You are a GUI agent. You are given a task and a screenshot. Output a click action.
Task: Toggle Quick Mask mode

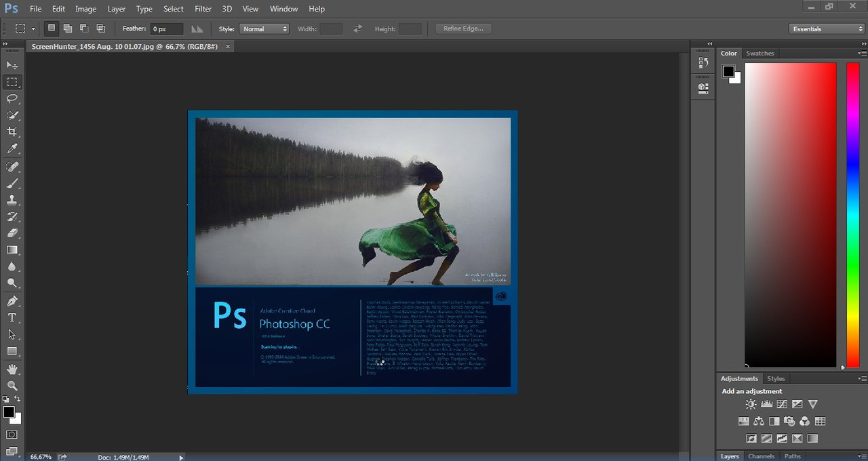[12, 435]
